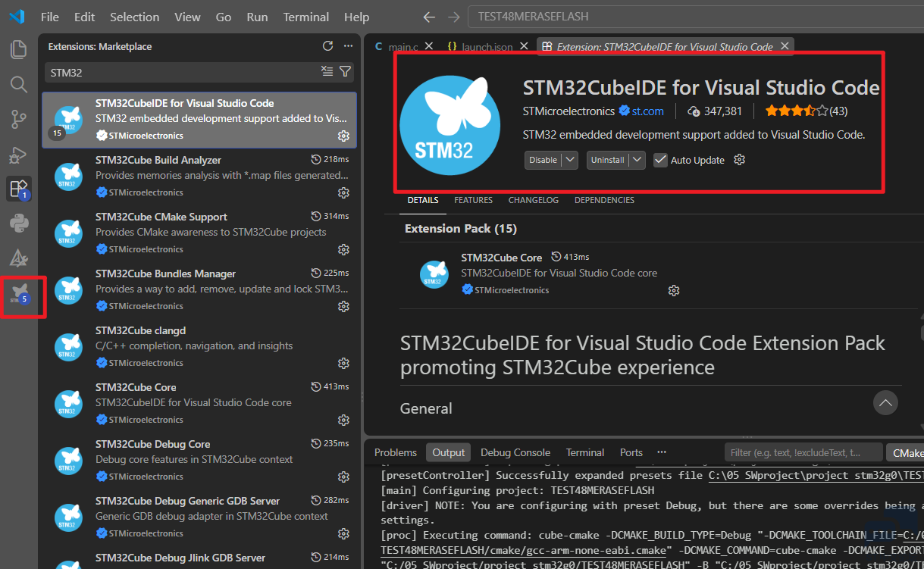Click the TEST48MERASEFLASH command center search
This screenshot has width=924, height=569.
coord(697,17)
